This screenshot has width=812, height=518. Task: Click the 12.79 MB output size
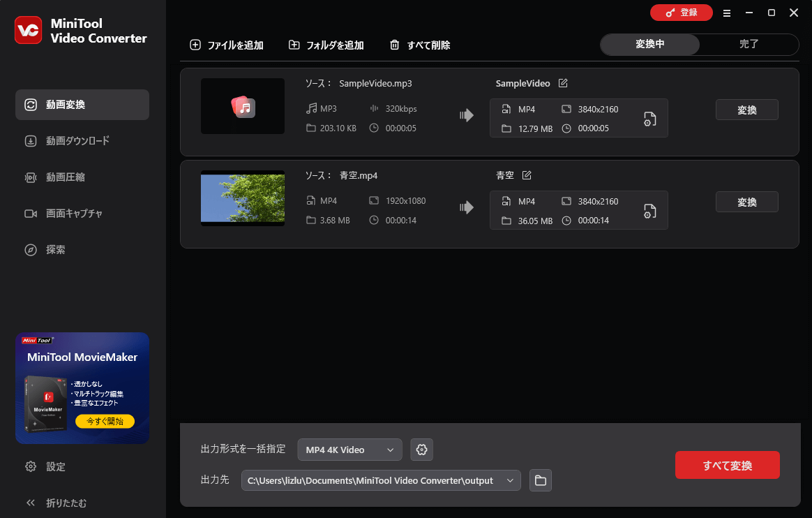(536, 129)
